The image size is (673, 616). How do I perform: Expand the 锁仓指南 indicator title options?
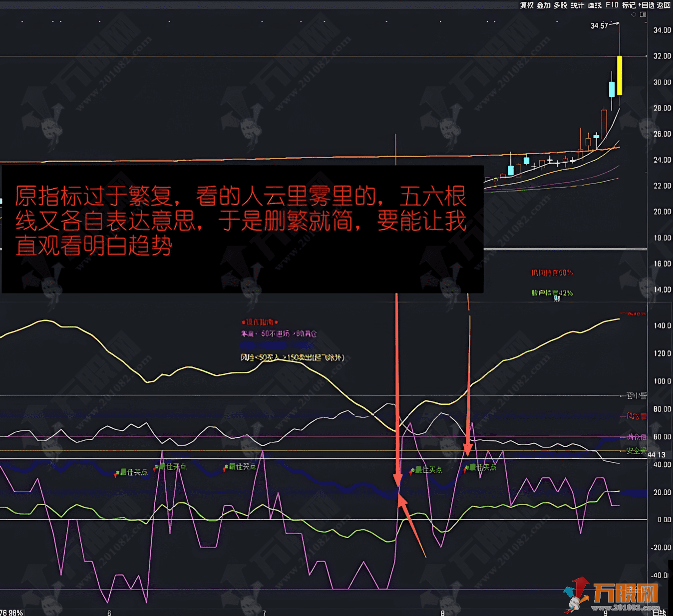pyautogui.click(x=260, y=322)
